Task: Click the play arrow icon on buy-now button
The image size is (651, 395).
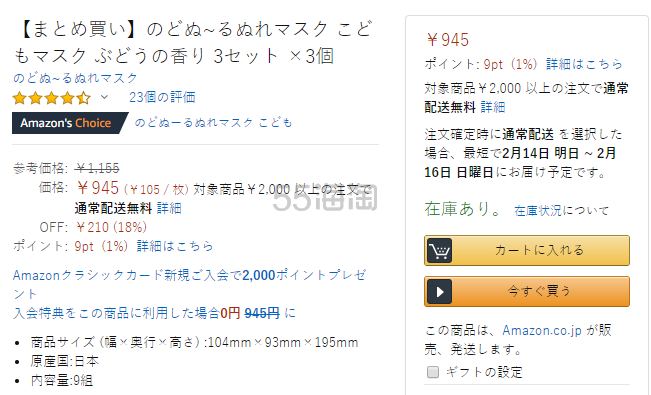Action: (439, 292)
